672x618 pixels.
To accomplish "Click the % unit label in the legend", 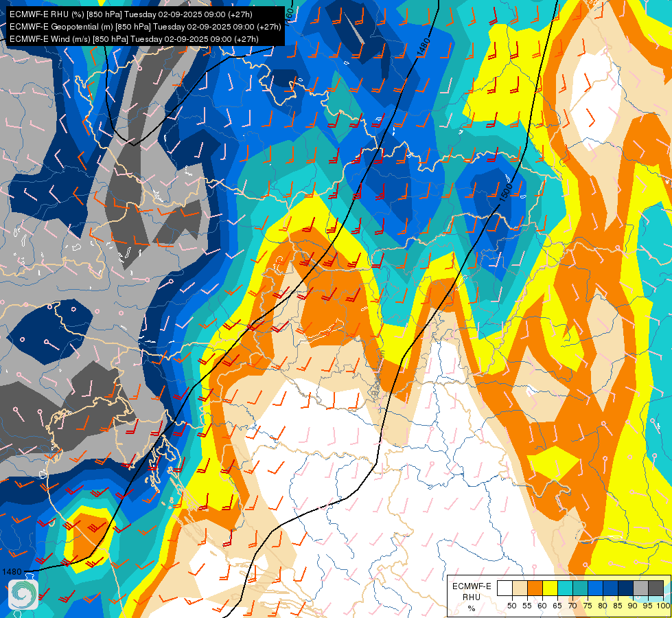I will coord(472,608).
